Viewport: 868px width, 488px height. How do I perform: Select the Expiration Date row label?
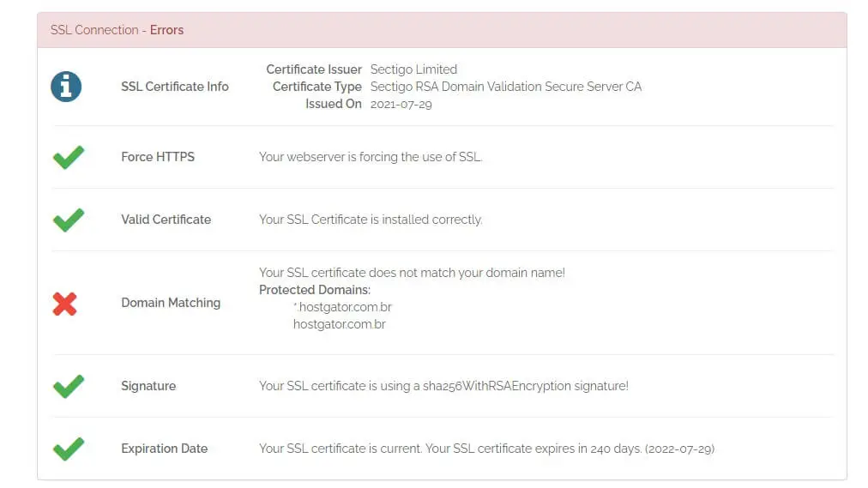[165, 449]
